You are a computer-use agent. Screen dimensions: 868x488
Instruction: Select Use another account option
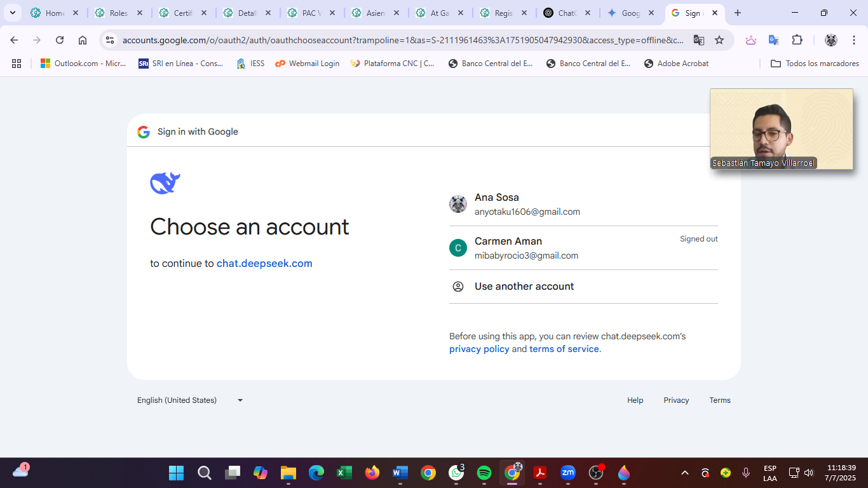tap(524, 287)
